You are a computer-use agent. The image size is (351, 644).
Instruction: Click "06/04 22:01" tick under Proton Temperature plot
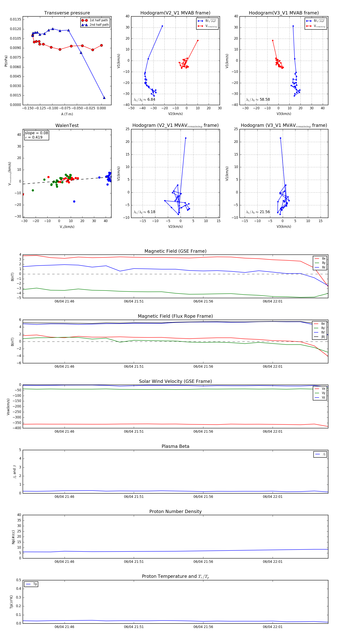click(273, 627)
